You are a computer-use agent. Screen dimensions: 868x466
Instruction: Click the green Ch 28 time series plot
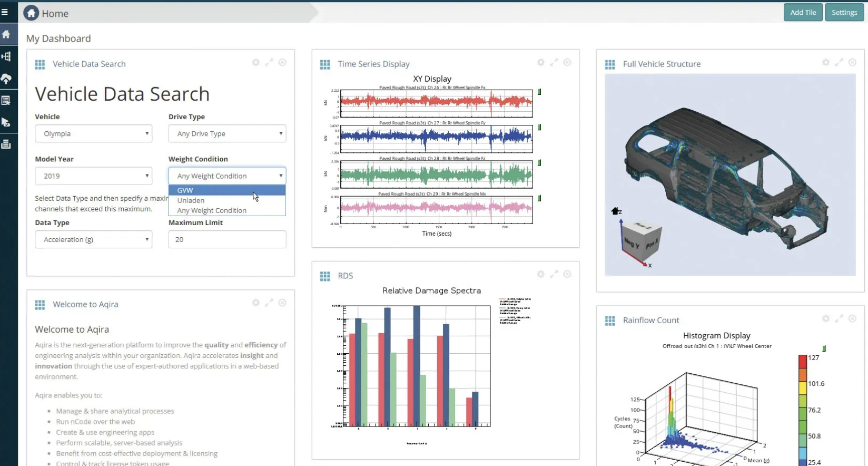pos(436,174)
